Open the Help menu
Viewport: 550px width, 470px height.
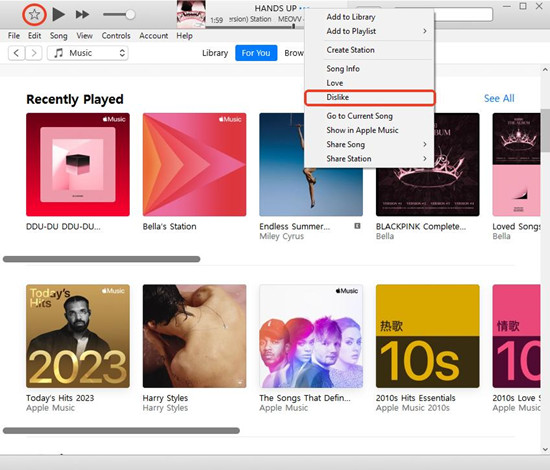tap(185, 36)
